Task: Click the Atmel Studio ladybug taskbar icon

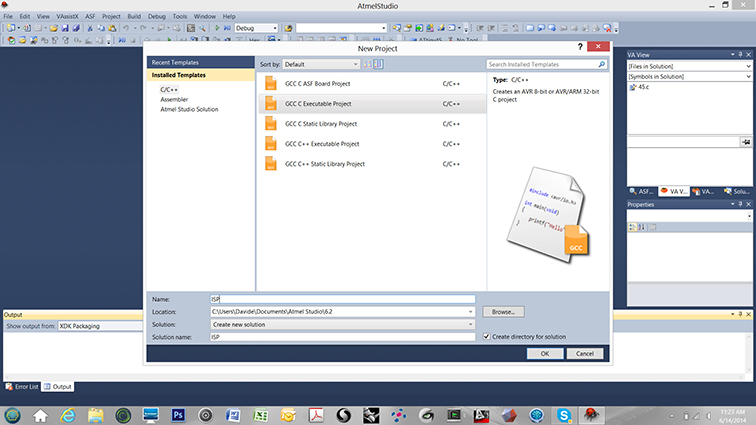Action: point(591,415)
